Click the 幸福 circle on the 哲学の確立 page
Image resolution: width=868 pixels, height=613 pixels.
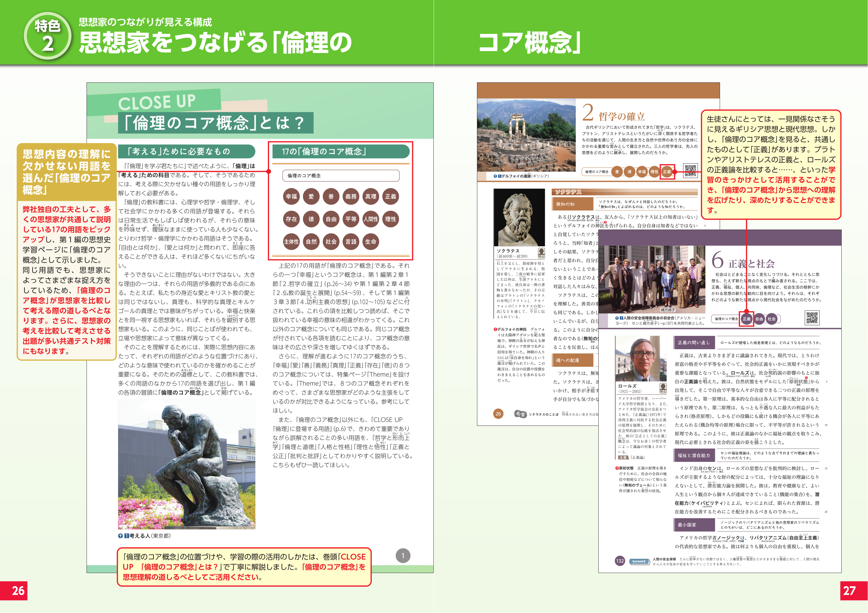point(642,172)
